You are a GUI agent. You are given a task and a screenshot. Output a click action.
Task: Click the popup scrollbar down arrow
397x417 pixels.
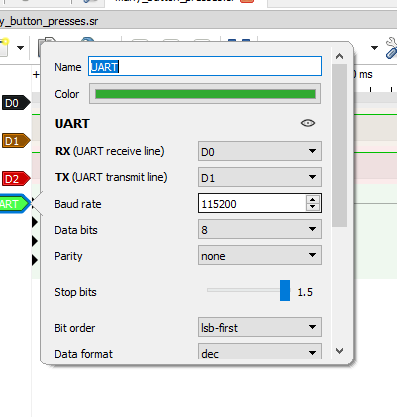(339, 351)
